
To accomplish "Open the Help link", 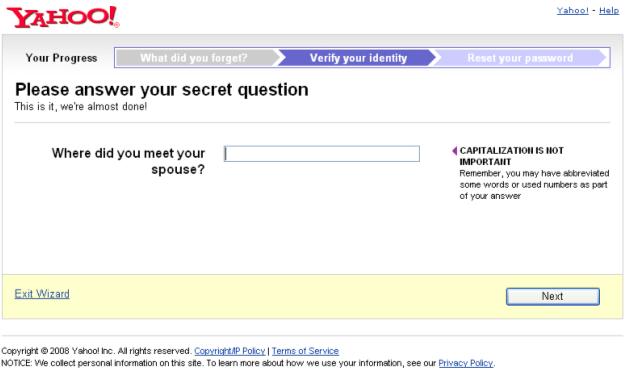I will pyautogui.click(x=609, y=11).
